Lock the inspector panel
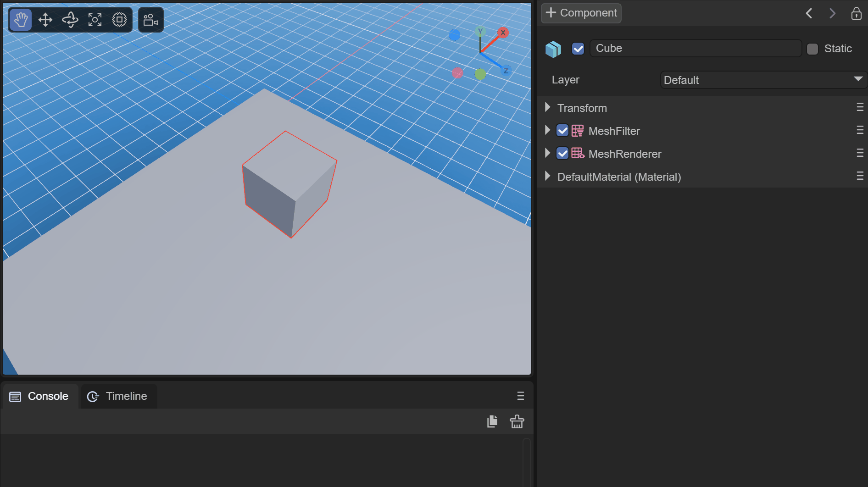This screenshot has width=868, height=487. [856, 13]
